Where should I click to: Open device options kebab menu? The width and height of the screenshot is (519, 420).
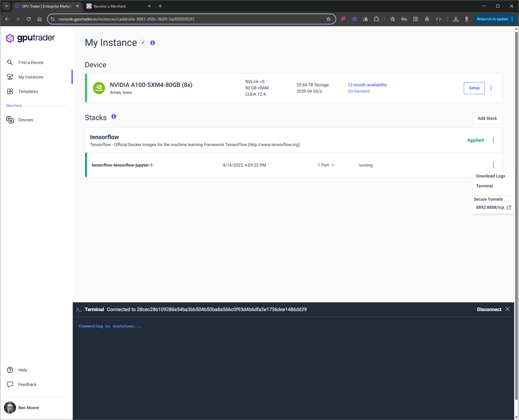point(491,88)
